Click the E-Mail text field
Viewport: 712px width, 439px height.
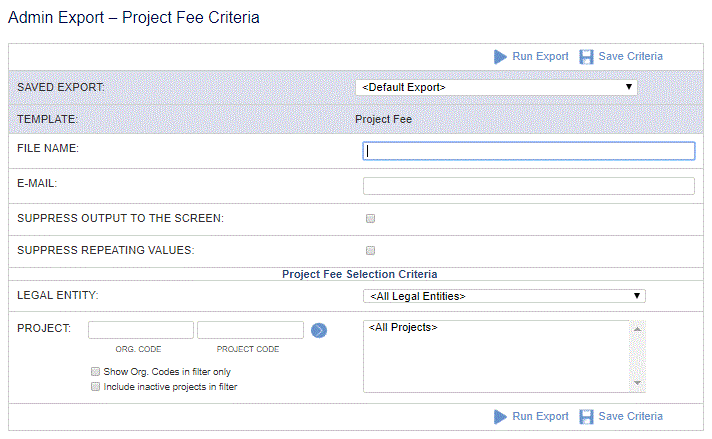click(x=529, y=186)
